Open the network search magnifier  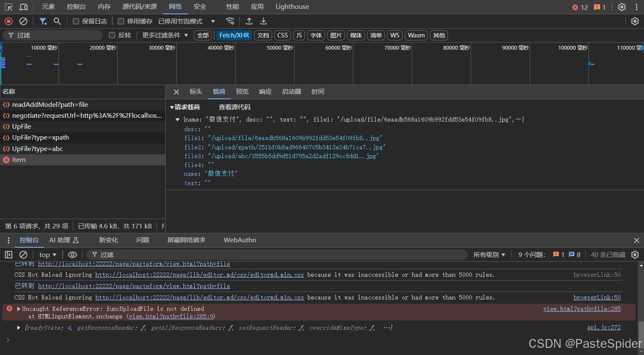click(x=57, y=21)
